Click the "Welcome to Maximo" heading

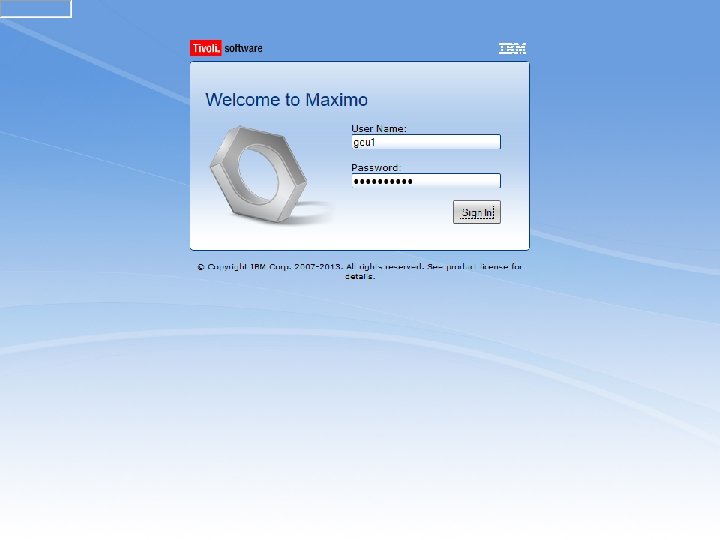[x=286, y=100]
